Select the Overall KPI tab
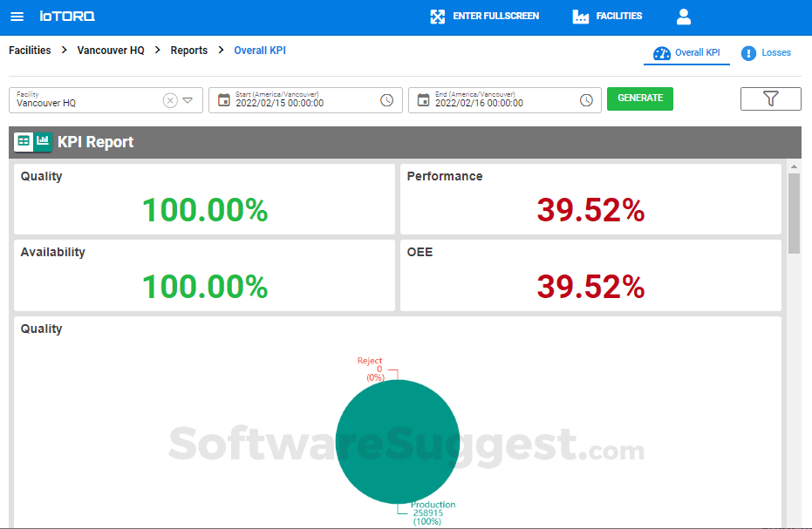Screen dimensions: 812x529 point(686,52)
